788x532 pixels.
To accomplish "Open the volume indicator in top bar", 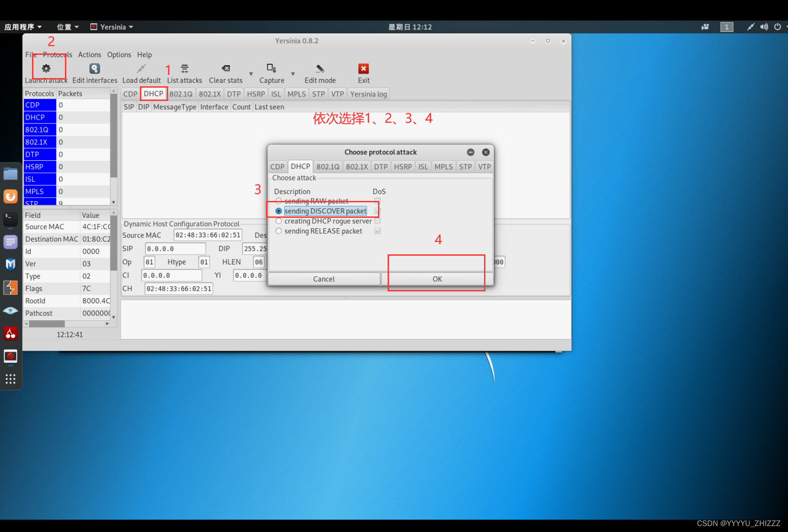I will click(764, 27).
